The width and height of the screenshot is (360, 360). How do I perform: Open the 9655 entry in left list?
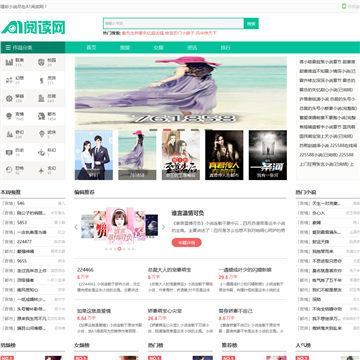tap(22, 261)
